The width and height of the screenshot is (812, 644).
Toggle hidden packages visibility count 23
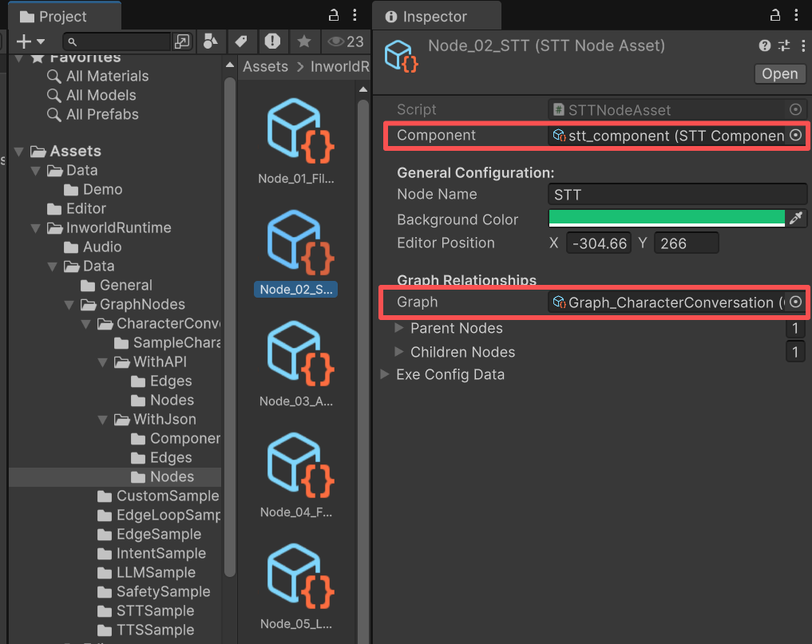pyautogui.click(x=346, y=41)
